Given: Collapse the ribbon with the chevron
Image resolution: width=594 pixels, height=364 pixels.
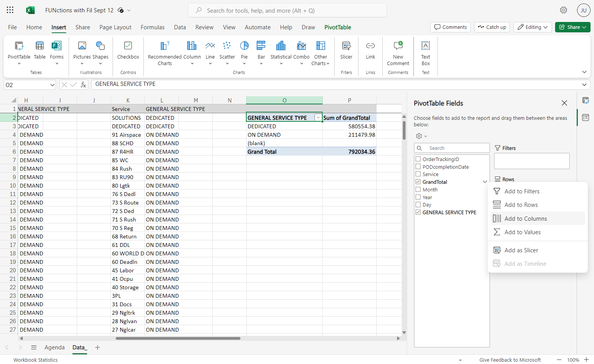Looking at the screenshot, I should click(584, 72).
